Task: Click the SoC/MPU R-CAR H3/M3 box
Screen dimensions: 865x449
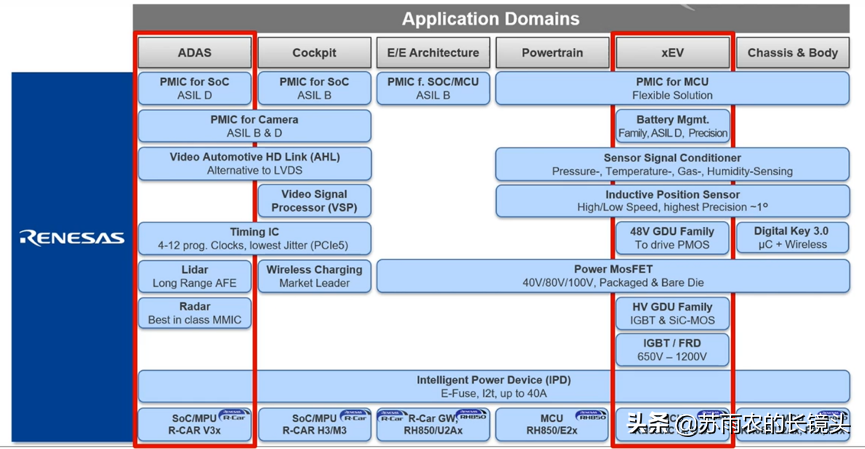Action: [314, 424]
